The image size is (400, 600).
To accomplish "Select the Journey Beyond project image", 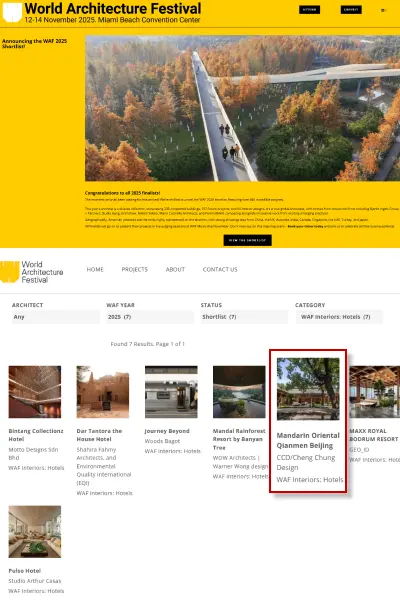I will [171, 392].
